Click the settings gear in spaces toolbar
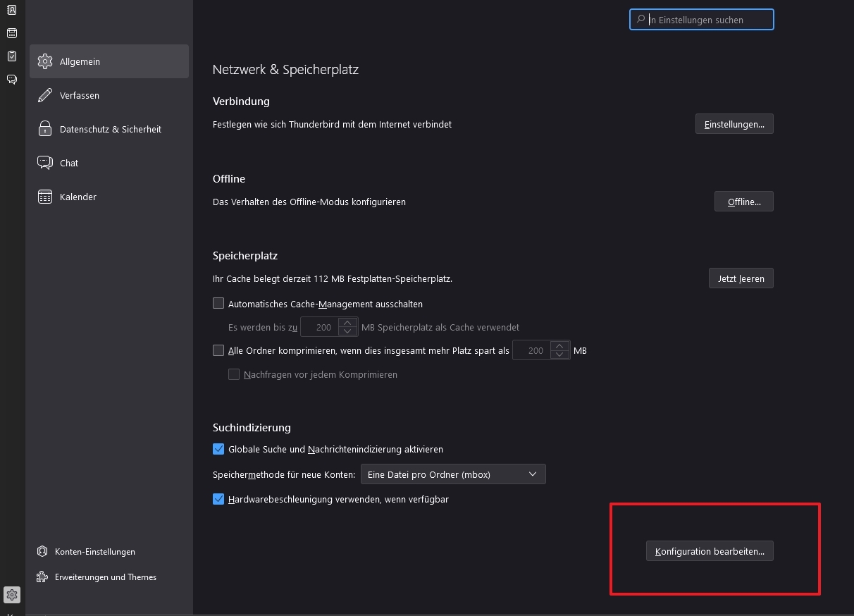The image size is (854, 616). click(12, 595)
